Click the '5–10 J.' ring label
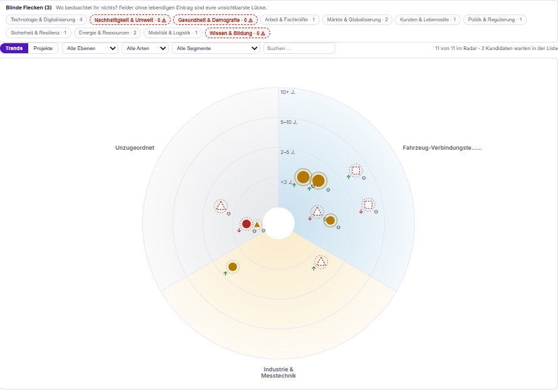This screenshot has height=392, width=558. pyautogui.click(x=288, y=122)
